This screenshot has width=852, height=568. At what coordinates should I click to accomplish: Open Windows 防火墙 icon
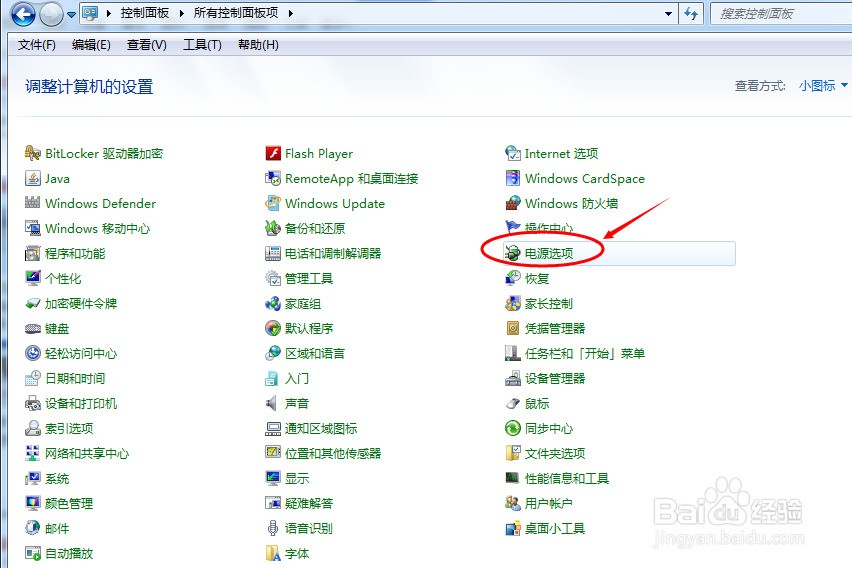tap(513, 203)
